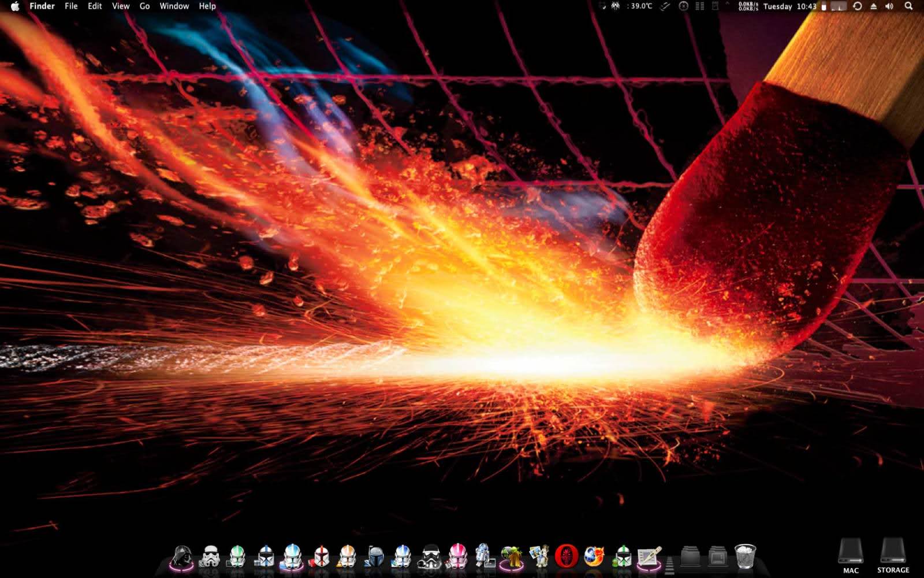Image resolution: width=924 pixels, height=578 pixels.
Task: Launch the Boba Fett helmet dock app
Action: click(x=375, y=557)
